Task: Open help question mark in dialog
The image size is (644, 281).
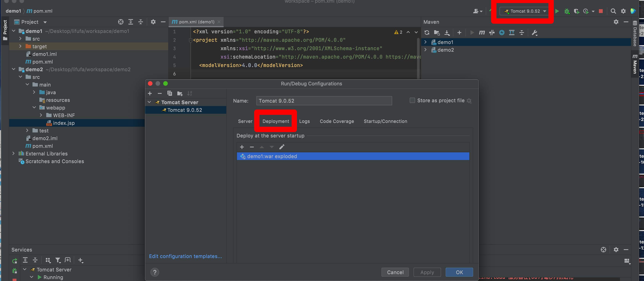Action: coord(155,272)
